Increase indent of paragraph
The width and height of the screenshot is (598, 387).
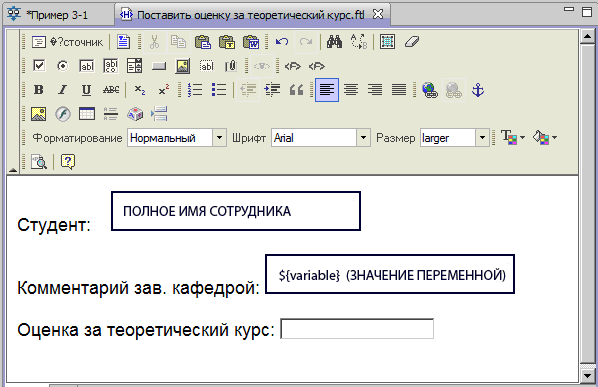click(272, 90)
